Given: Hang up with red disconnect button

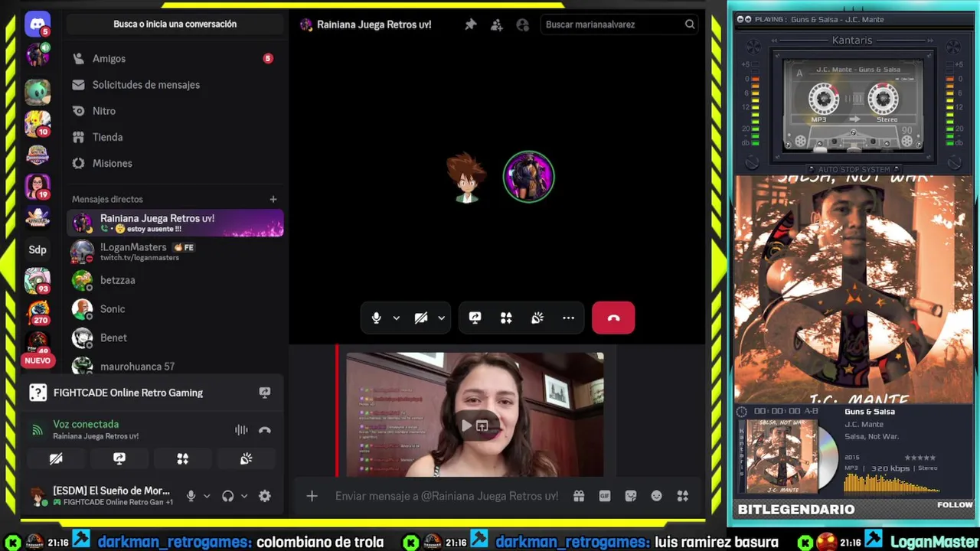Looking at the screenshot, I should (x=613, y=318).
